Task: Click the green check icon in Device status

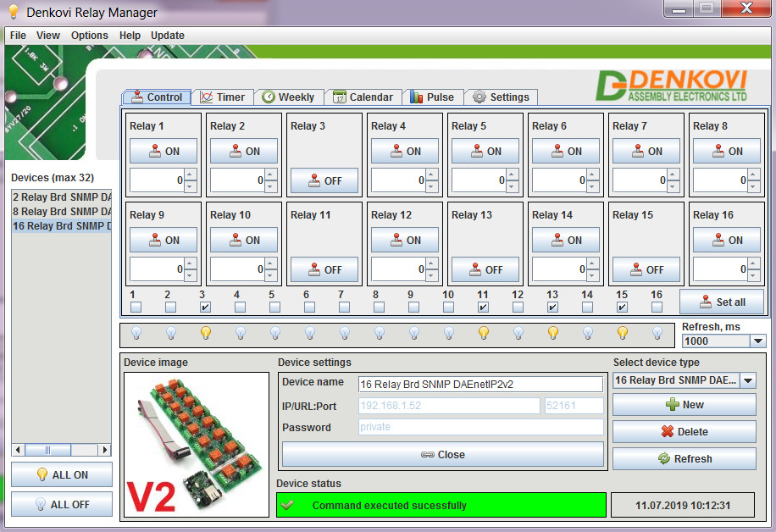Action: tap(287, 505)
